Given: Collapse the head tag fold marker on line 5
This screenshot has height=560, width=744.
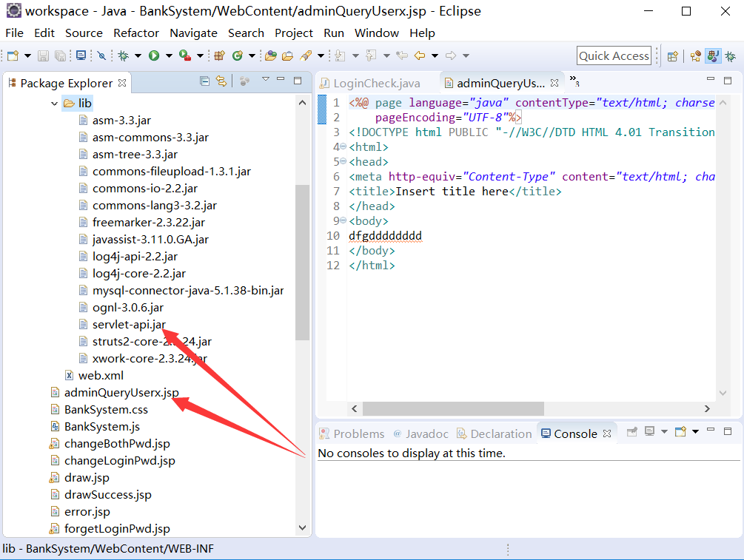Looking at the screenshot, I should [343, 161].
